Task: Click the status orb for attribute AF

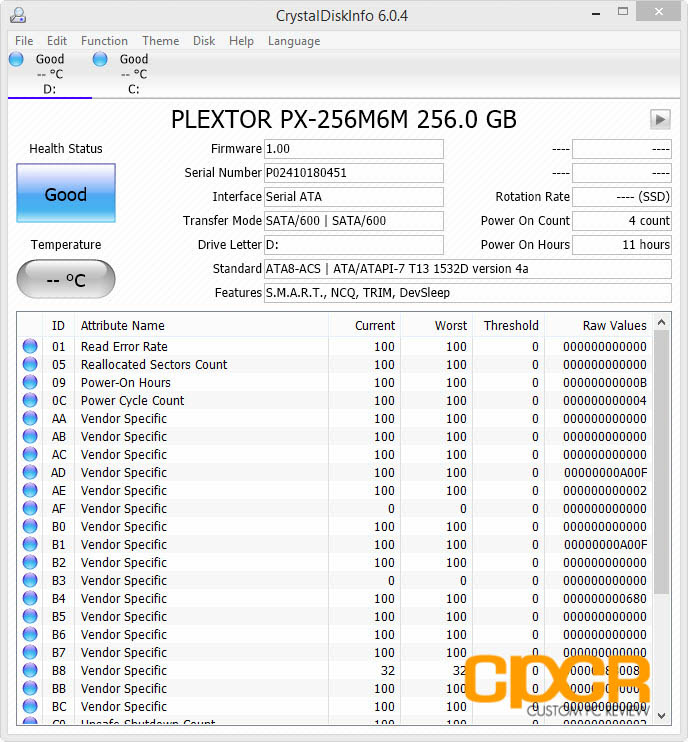Action: 30,508
